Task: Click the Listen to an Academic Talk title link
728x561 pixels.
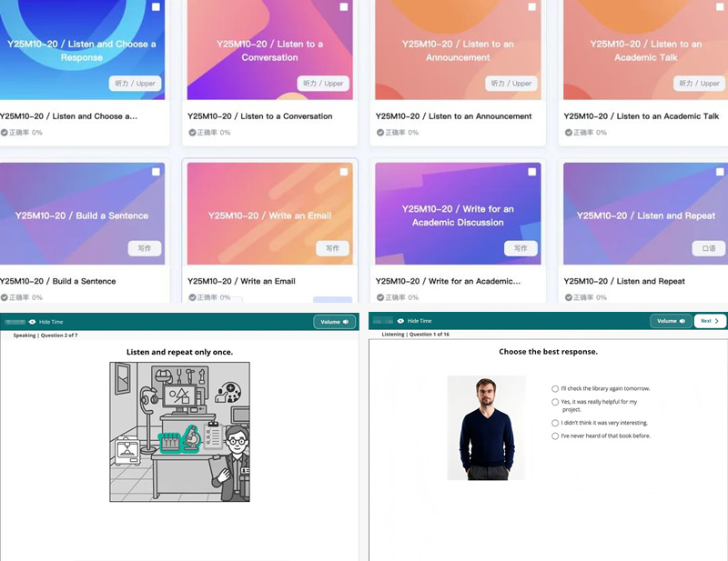Action: point(642,116)
